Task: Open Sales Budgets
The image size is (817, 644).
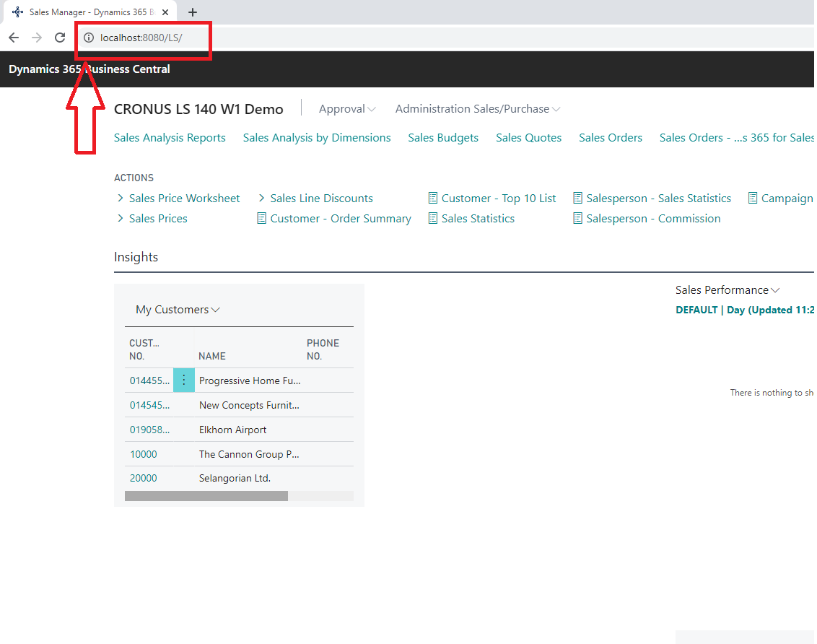Action: click(x=443, y=138)
